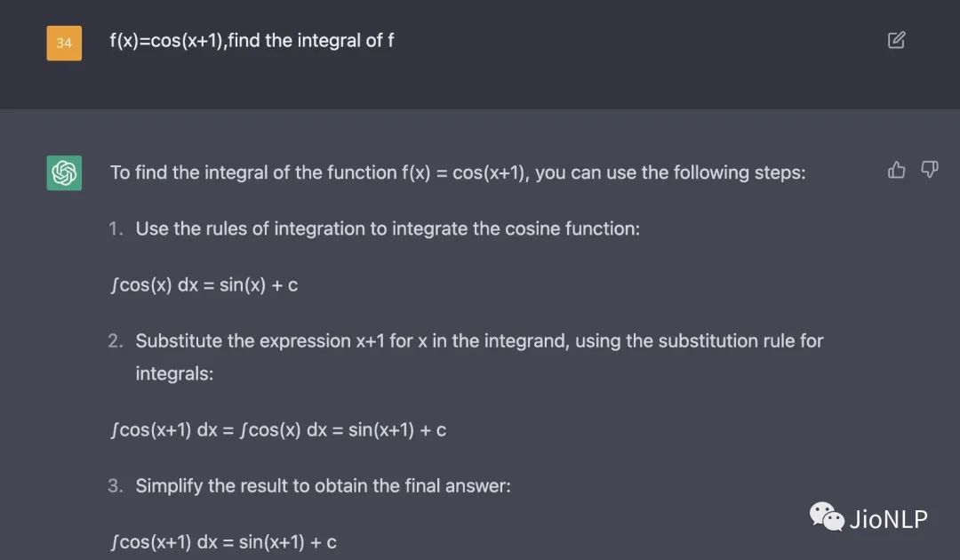Click the edit message pencil icon

point(896,40)
